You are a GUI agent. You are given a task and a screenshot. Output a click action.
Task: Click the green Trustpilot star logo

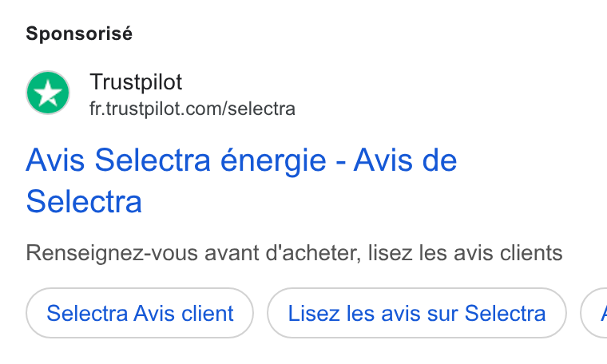click(48, 93)
